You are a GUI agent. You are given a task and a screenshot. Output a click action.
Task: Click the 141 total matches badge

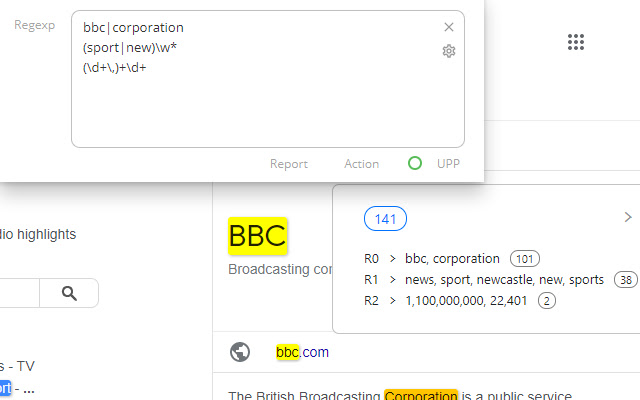[385, 219]
